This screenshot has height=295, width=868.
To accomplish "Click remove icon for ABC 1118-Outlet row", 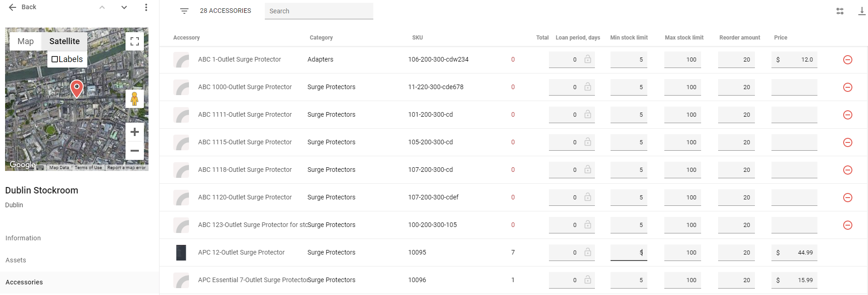I will 847,170.
